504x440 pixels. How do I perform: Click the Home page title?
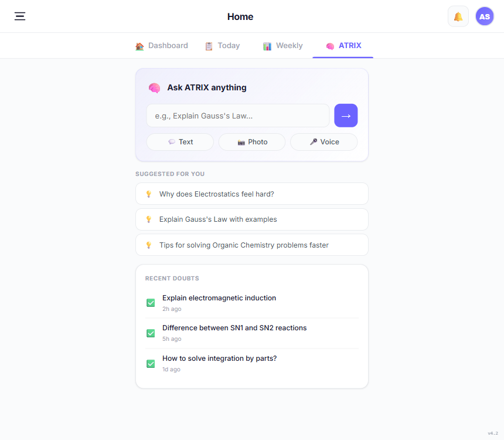[x=240, y=17]
